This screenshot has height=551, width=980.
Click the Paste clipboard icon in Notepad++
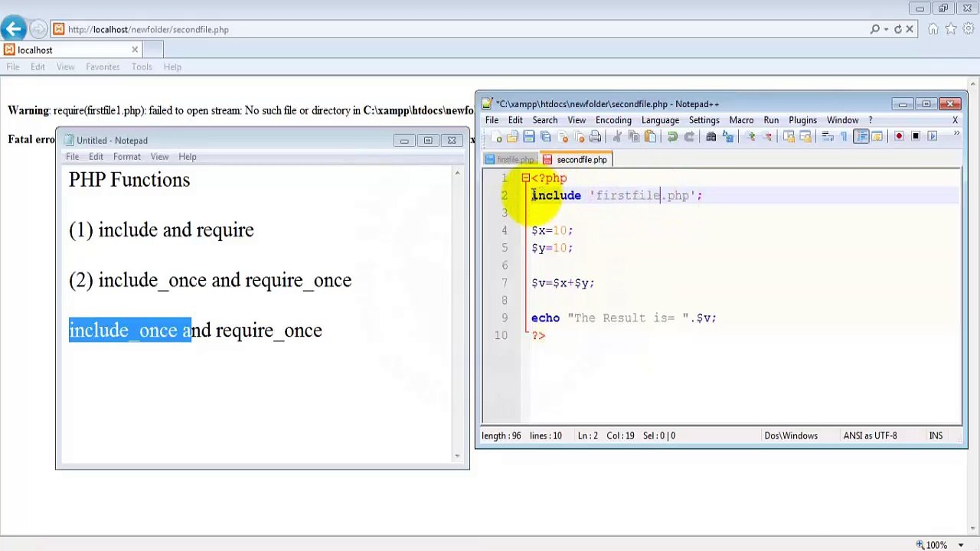point(650,136)
